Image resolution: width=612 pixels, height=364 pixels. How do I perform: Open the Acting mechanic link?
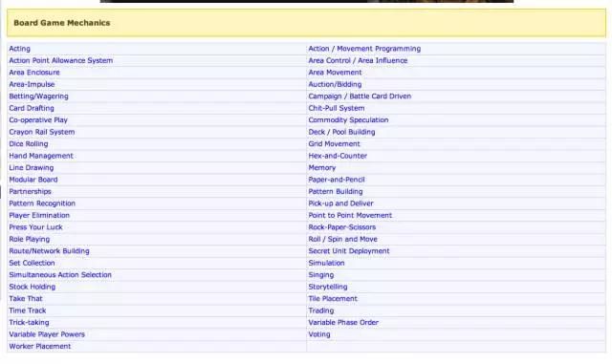pos(19,49)
